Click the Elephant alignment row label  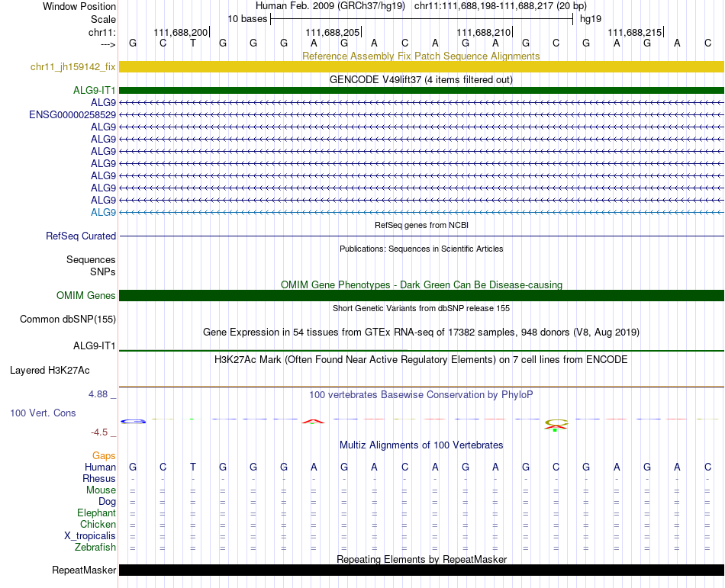pyautogui.click(x=96, y=512)
